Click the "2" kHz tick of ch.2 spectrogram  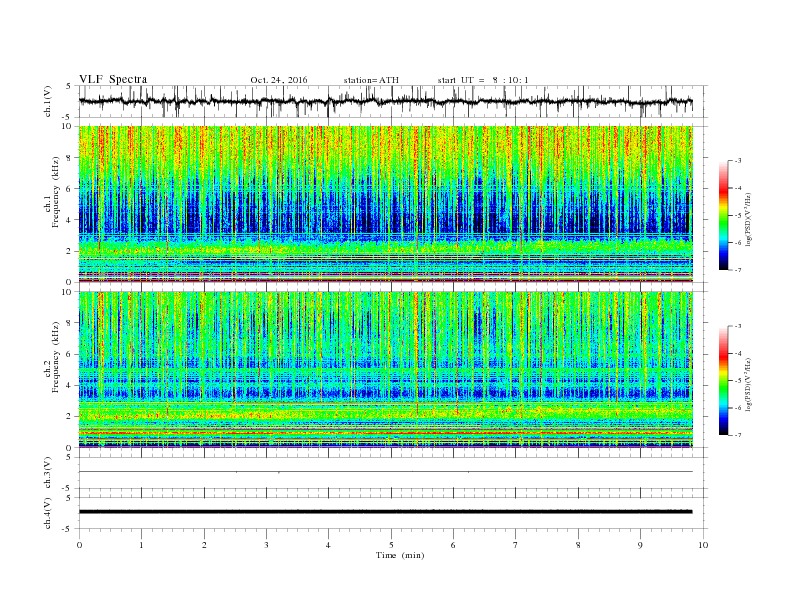point(69,417)
